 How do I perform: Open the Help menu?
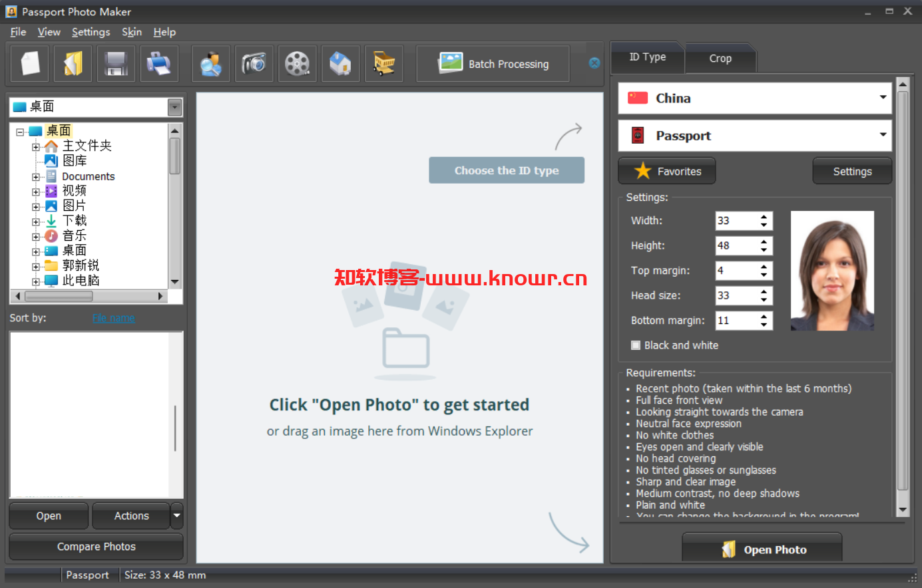(164, 32)
